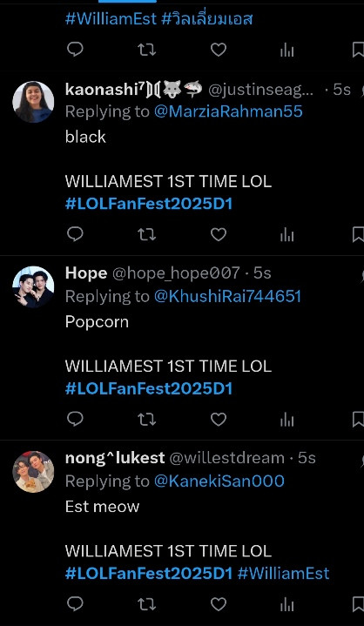
Task: Reply to Hope's "Popcorn" tweet
Action: 75,419
